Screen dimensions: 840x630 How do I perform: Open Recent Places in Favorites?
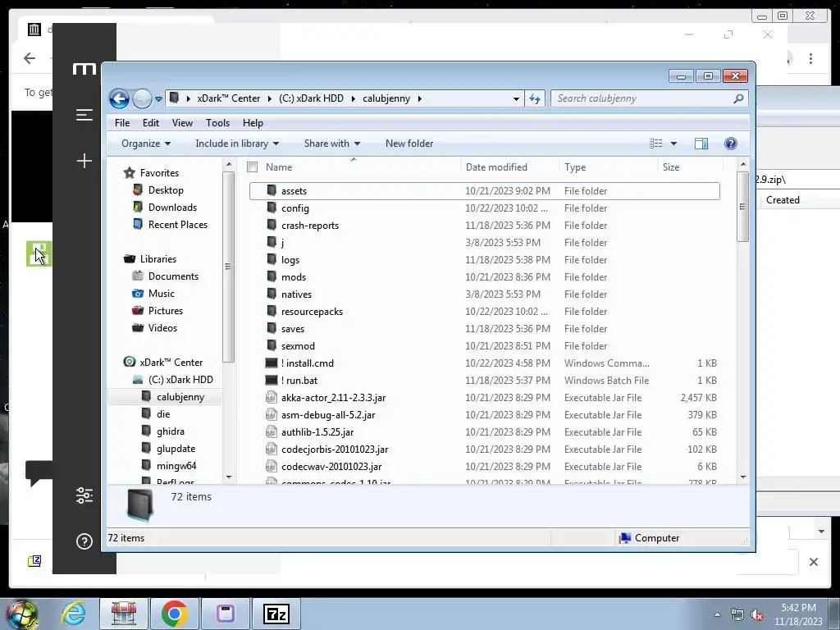coord(177,225)
